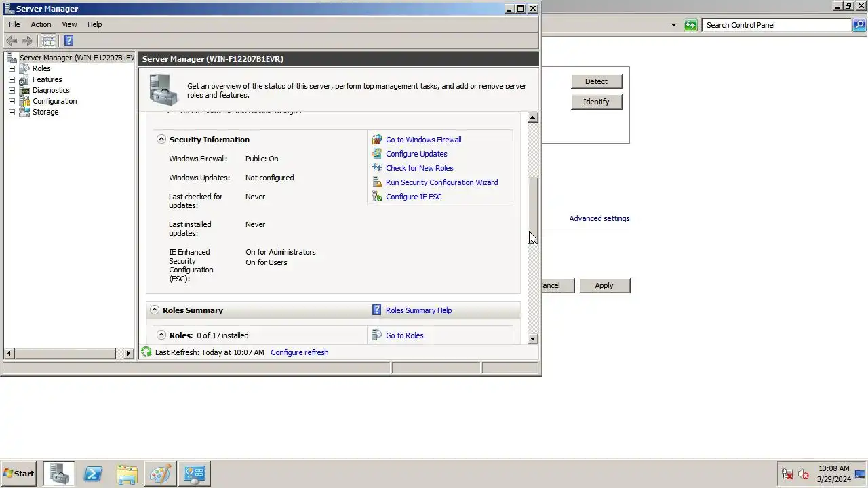The image size is (868, 488).
Task: Click the search magnifier in Control Panel
Action: [x=859, y=25]
